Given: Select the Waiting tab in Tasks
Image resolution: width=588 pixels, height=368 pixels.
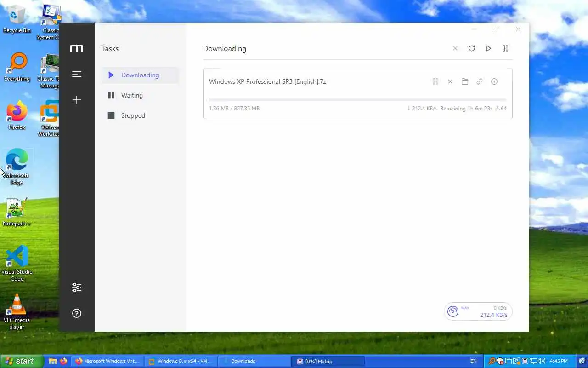Looking at the screenshot, I should coord(141,95).
